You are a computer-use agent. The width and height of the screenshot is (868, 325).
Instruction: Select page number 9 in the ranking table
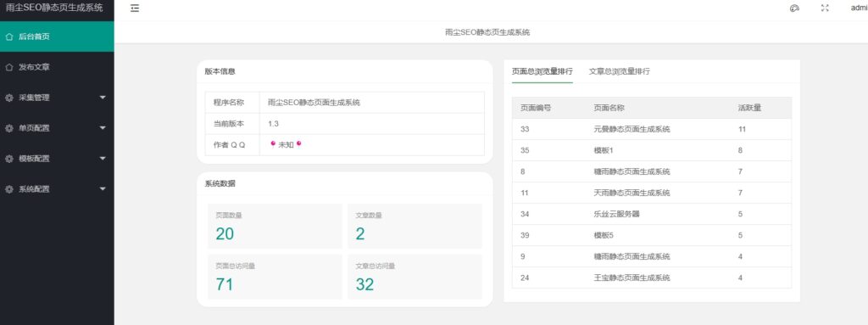[x=522, y=257]
